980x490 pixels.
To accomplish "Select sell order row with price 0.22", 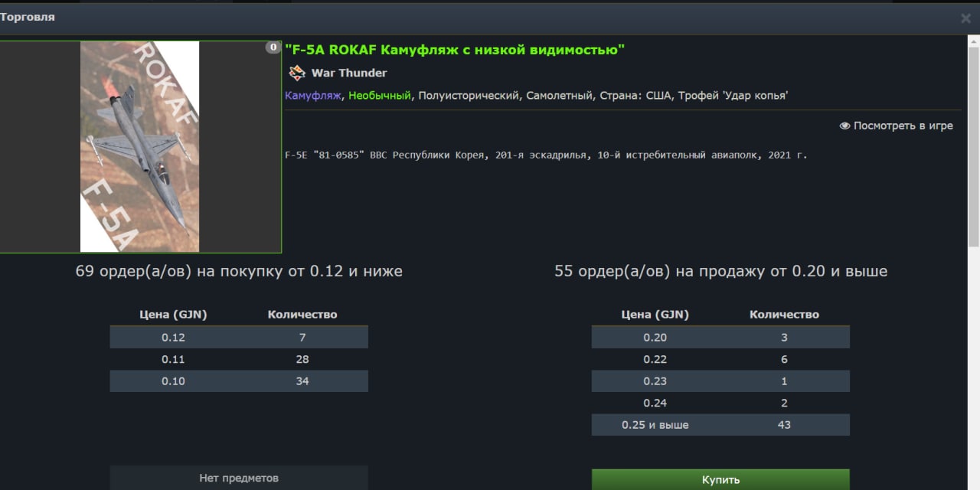I will point(720,359).
